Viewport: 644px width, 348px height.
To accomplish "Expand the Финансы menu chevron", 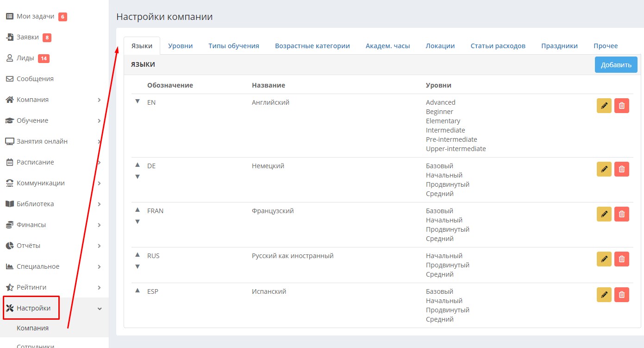I will click(x=100, y=225).
